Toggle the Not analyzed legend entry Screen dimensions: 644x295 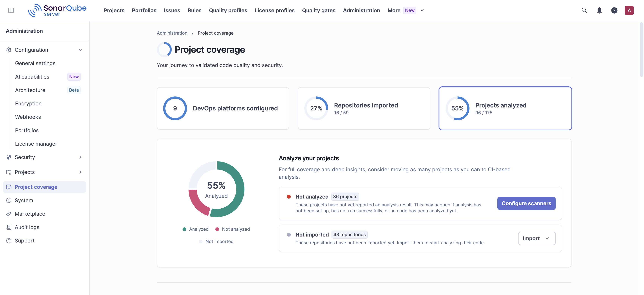(233, 229)
